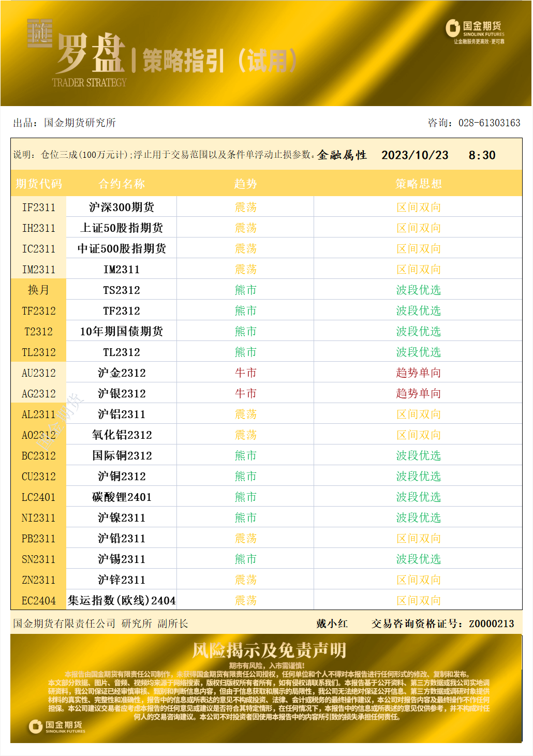Viewport: 533px width, 756px height.
Task: Click 震荡 trend in EC2404 row
Action: 245,600
